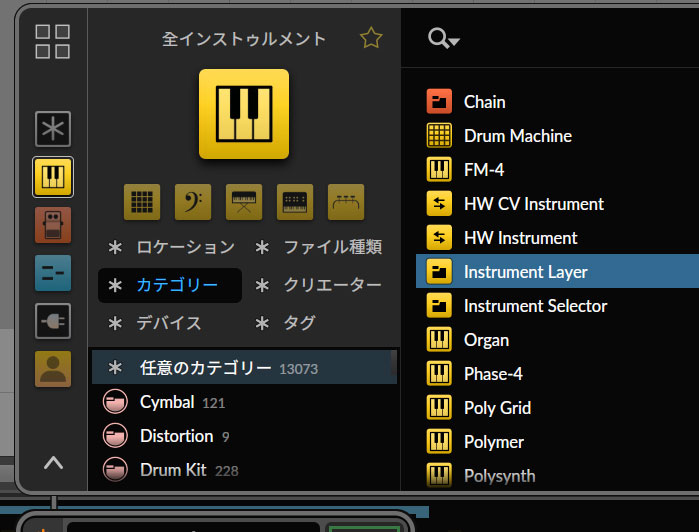Click the Polysynth piano icon
Image resolution: width=699 pixels, height=532 pixels.
[439, 476]
